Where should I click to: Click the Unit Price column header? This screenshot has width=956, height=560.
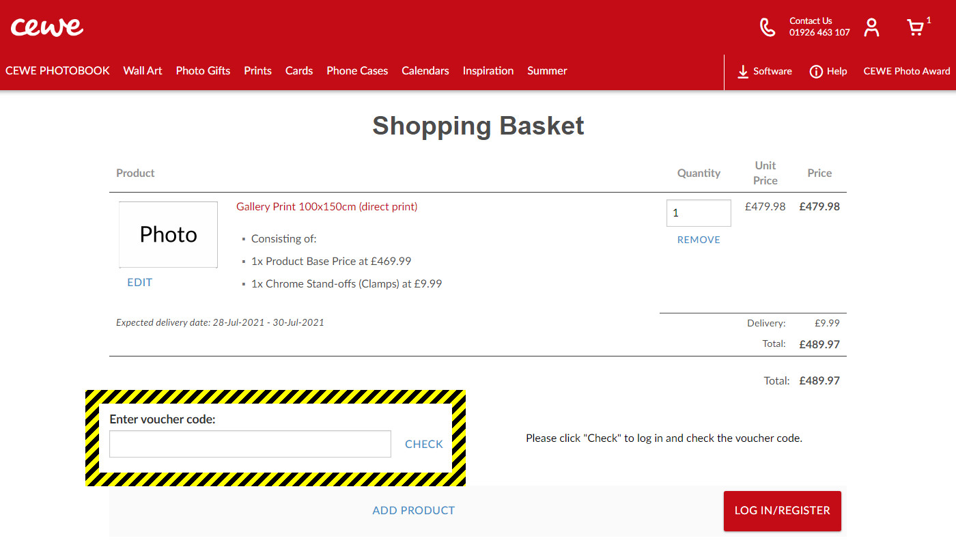(765, 173)
